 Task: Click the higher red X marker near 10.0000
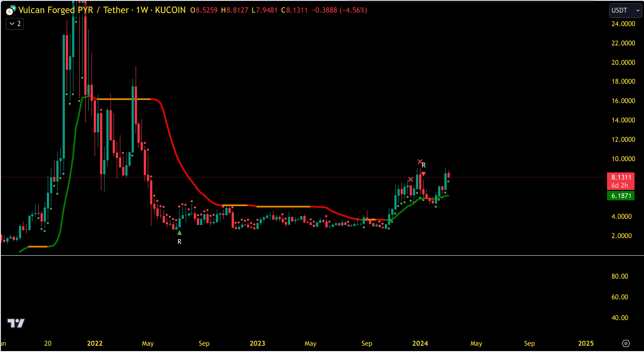coord(420,162)
